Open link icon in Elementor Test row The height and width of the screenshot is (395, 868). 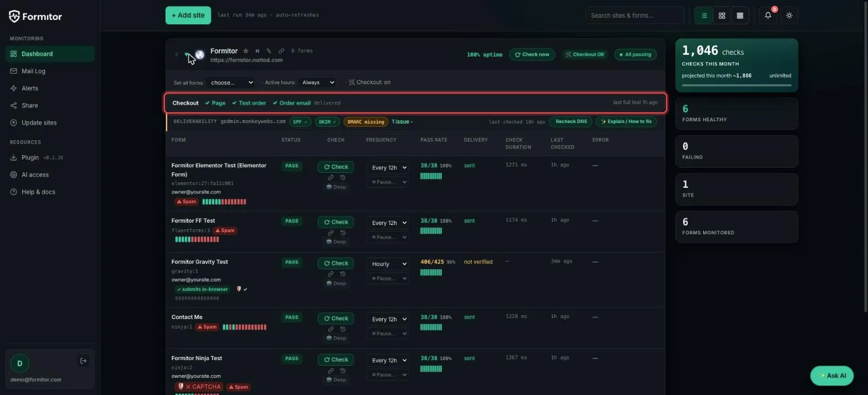tap(330, 178)
